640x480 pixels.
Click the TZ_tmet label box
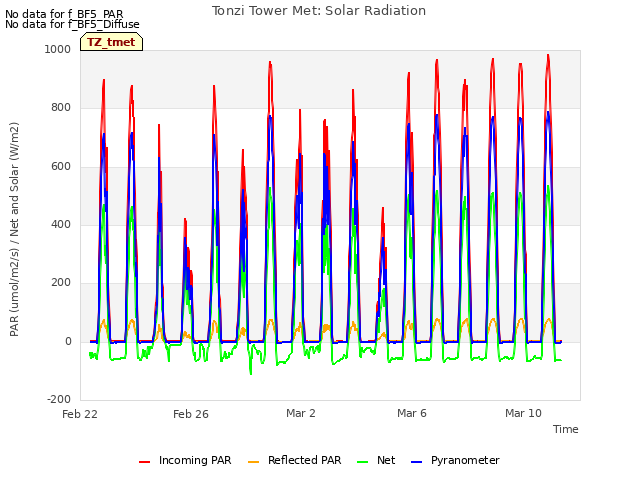(111, 42)
